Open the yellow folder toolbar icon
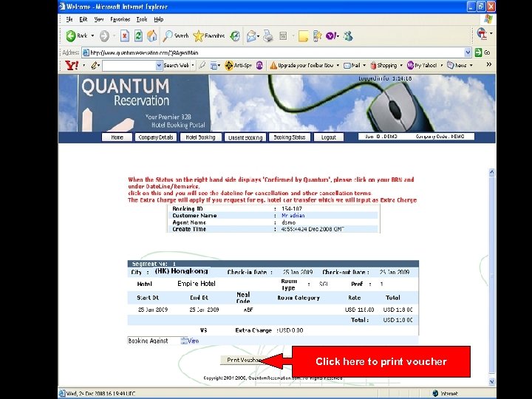The height and width of the screenshot is (399, 532). tap(303, 35)
